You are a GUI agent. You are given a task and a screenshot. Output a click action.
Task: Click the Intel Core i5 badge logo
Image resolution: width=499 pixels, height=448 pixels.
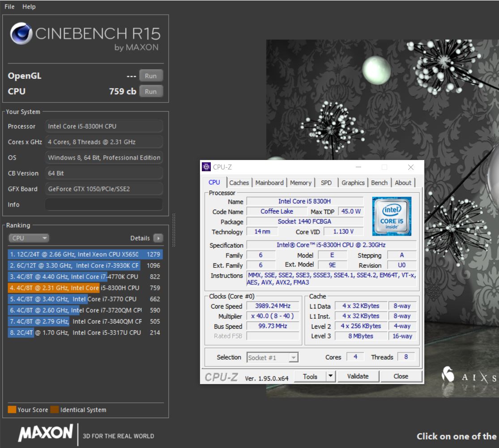(x=391, y=216)
